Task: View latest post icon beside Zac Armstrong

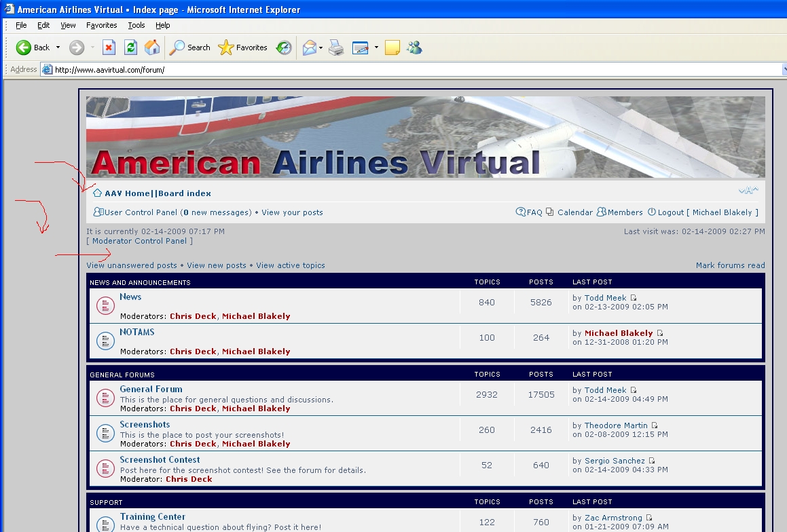Action: tap(649, 518)
